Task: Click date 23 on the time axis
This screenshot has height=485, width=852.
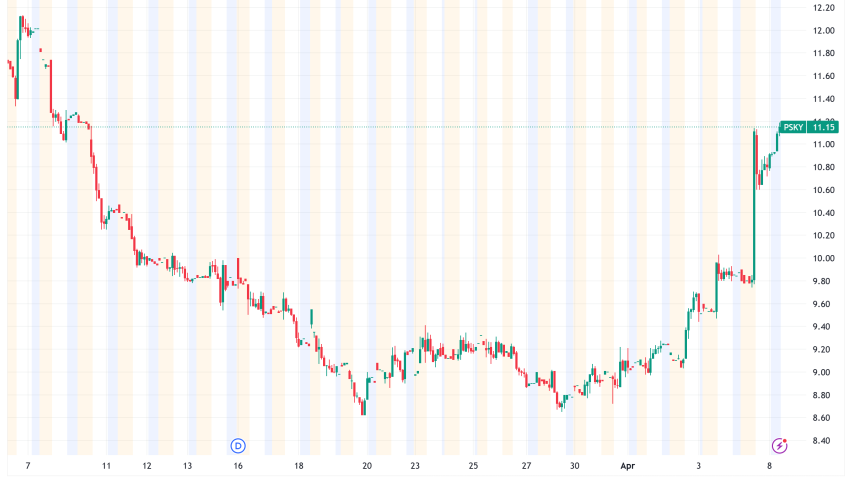Action: coord(414,466)
